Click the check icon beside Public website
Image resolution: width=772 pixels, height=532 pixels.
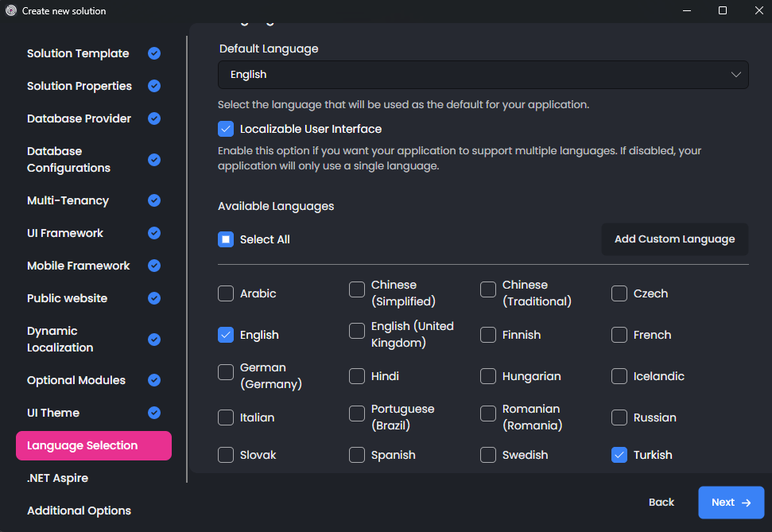click(154, 298)
